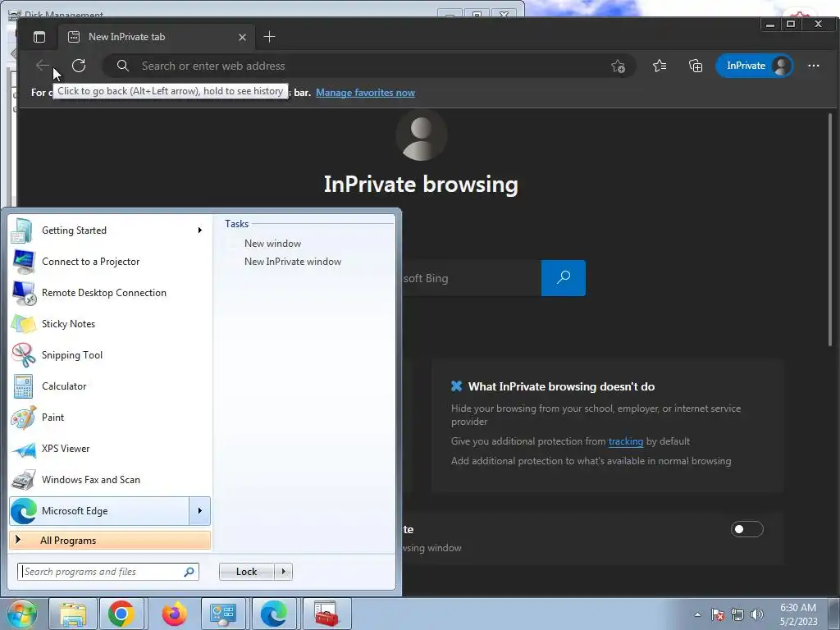The width and height of the screenshot is (840, 630).
Task: Click the Windows Start orb
Action: 21,614
